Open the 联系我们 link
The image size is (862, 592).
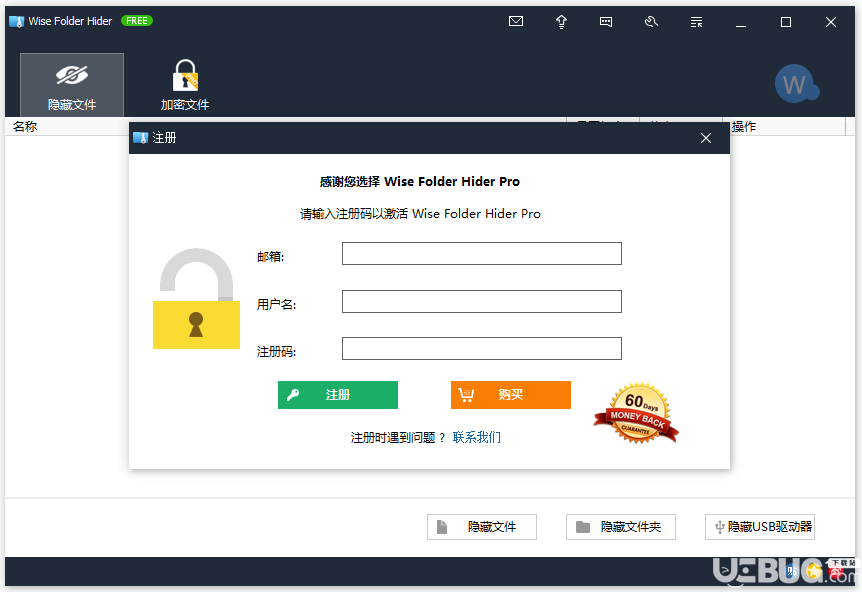pos(477,437)
